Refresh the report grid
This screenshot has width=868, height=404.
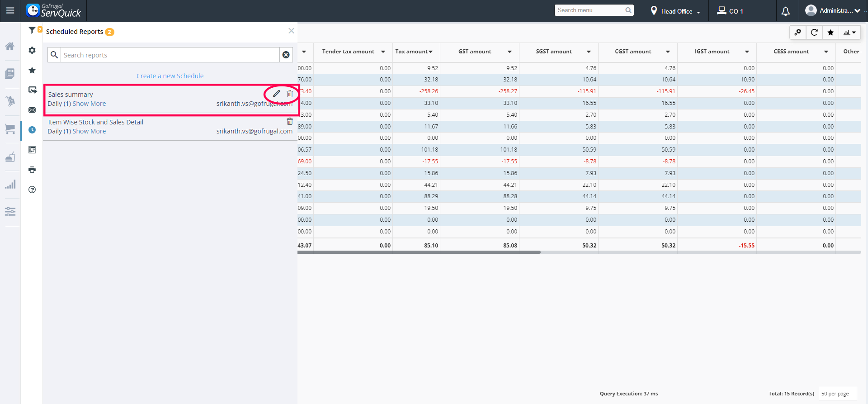(x=814, y=32)
